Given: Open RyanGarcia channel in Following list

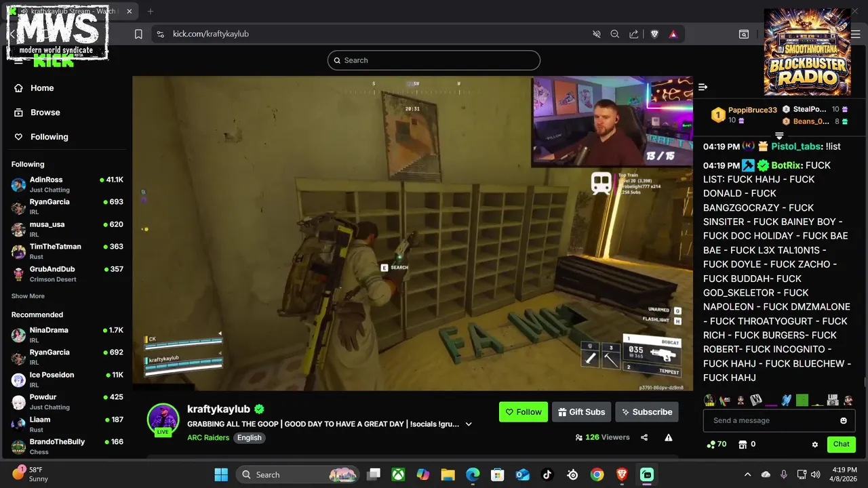Looking at the screenshot, I should click(67, 206).
